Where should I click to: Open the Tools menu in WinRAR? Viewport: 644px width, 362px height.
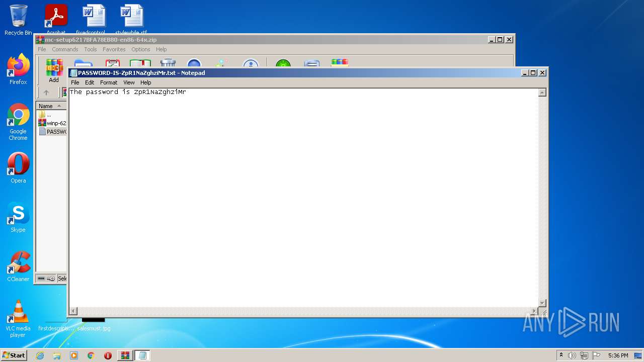(91, 49)
